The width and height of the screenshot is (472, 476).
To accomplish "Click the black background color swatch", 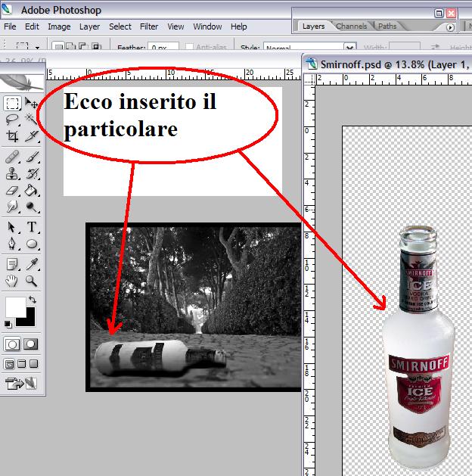I will click(28, 319).
